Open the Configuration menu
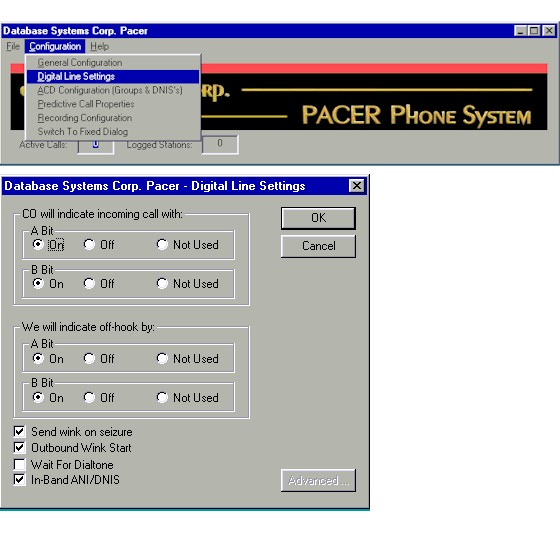This screenshot has height=539, width=560. point(55,46)
